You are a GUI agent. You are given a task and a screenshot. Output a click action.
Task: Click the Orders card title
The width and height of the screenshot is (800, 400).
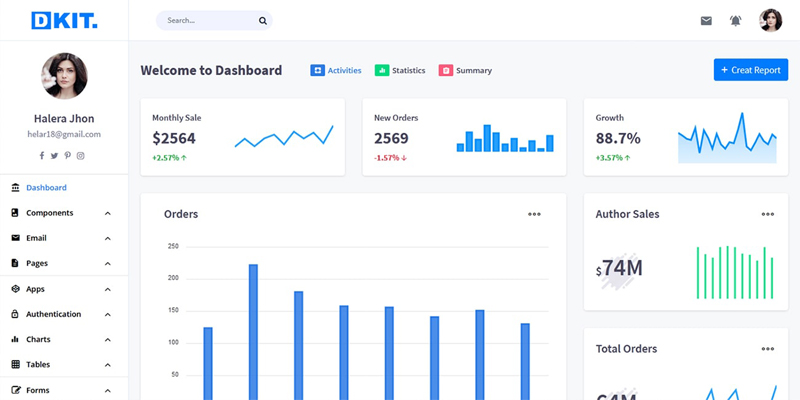[181, 214]
